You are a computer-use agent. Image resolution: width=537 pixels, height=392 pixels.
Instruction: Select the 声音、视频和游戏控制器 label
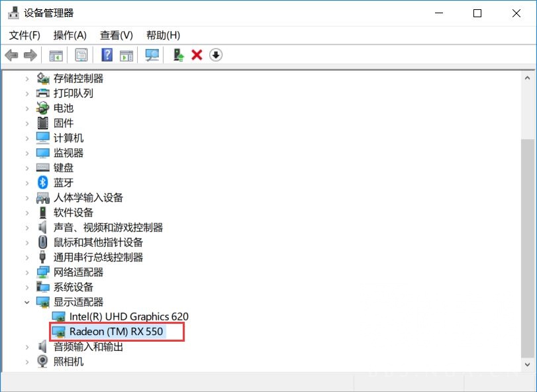[x=108, y=227]
